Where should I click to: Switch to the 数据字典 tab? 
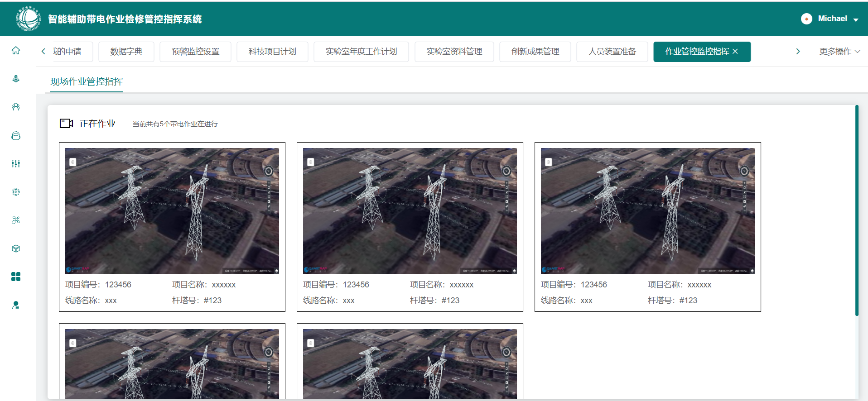(x=126, y=52)
